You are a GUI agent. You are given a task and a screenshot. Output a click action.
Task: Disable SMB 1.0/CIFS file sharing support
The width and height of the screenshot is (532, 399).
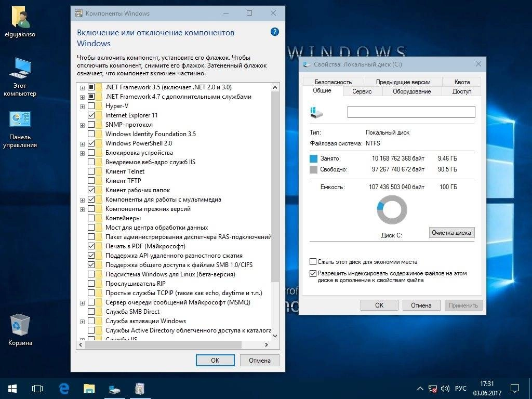coord(91,264)
